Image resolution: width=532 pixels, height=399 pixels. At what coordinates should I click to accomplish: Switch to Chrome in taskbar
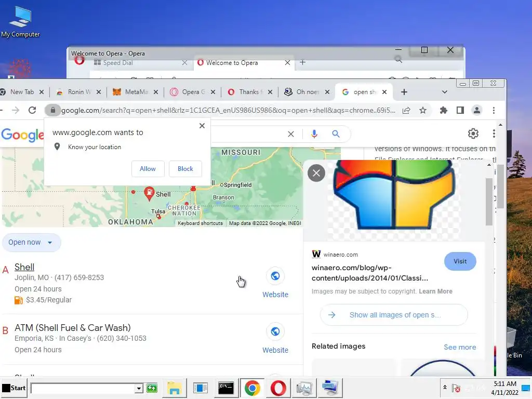tap(252, 388)
